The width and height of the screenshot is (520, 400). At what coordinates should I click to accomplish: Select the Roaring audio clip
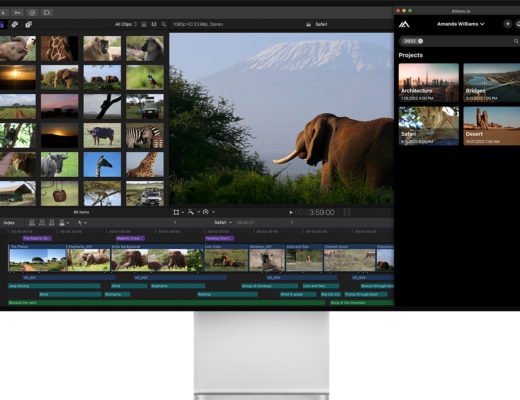tap(227, 294)
